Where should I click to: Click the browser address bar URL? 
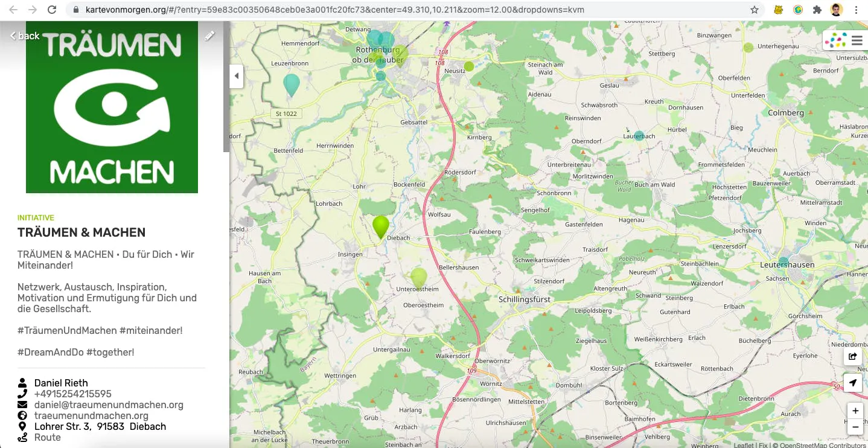pyautogui.click(x=335, y=10)
